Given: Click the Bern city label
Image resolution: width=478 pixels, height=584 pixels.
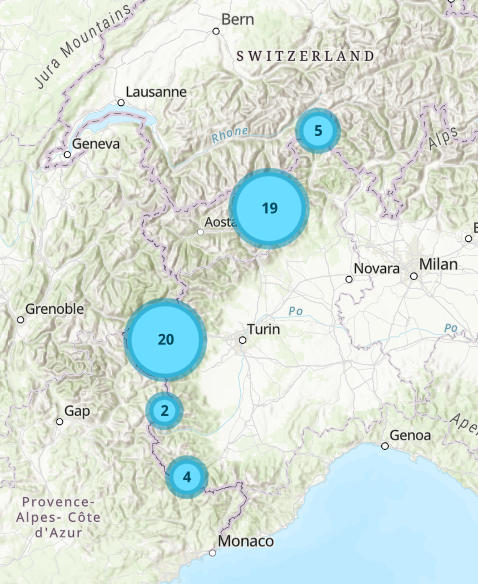Looking at the screenshot, I should point(237,19).
